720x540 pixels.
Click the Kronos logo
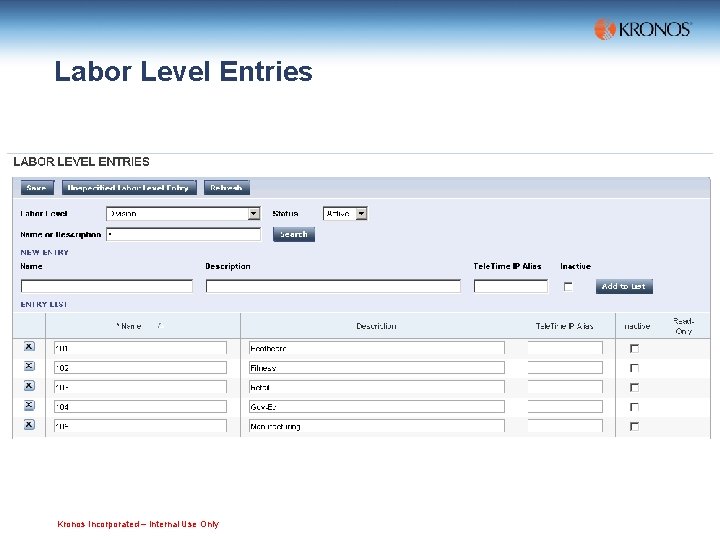(643, 29)
